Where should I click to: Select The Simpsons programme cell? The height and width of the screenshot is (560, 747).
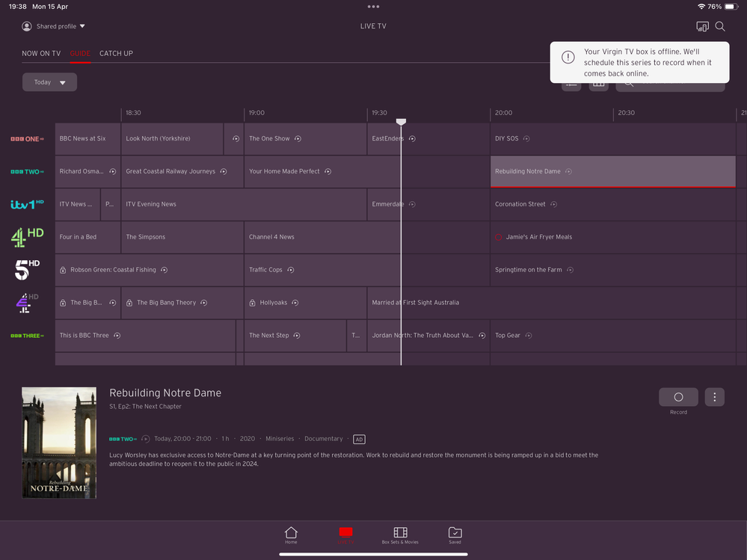pyautogui.click(x=182, y=237)
